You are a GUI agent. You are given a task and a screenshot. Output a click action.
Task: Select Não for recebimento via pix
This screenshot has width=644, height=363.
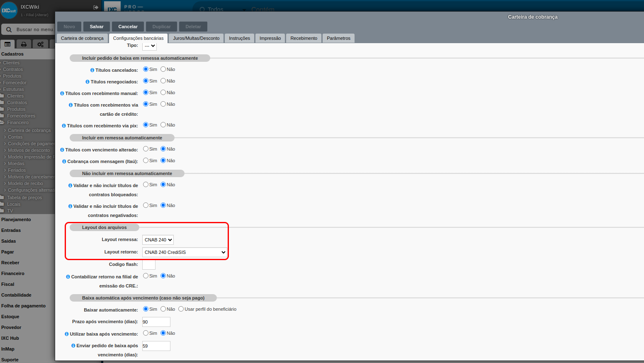(x=163, y=125)
